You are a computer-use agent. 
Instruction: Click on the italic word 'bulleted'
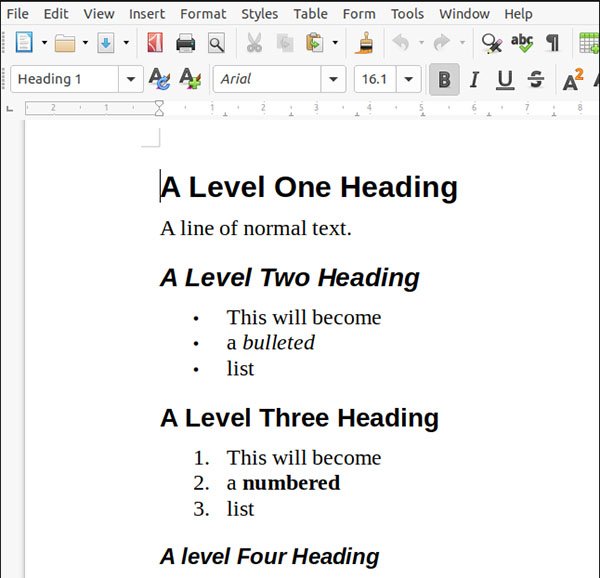[x=279, y=342]
